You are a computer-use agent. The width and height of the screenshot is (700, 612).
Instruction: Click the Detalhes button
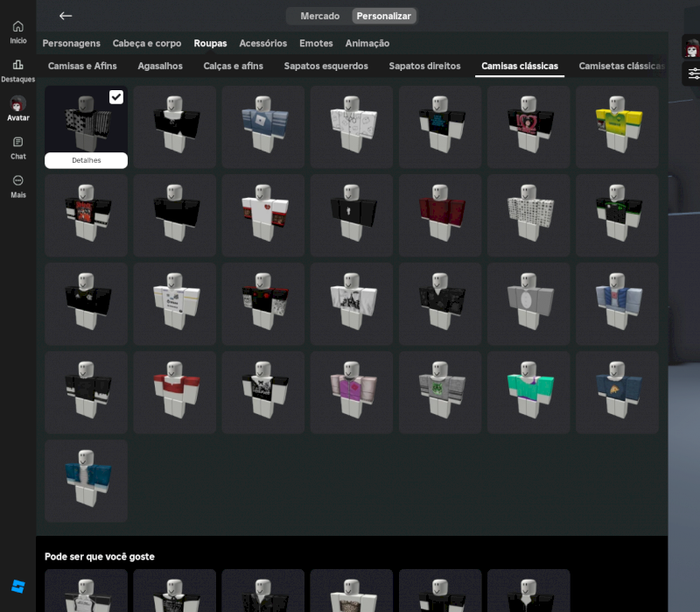[86, 160]
